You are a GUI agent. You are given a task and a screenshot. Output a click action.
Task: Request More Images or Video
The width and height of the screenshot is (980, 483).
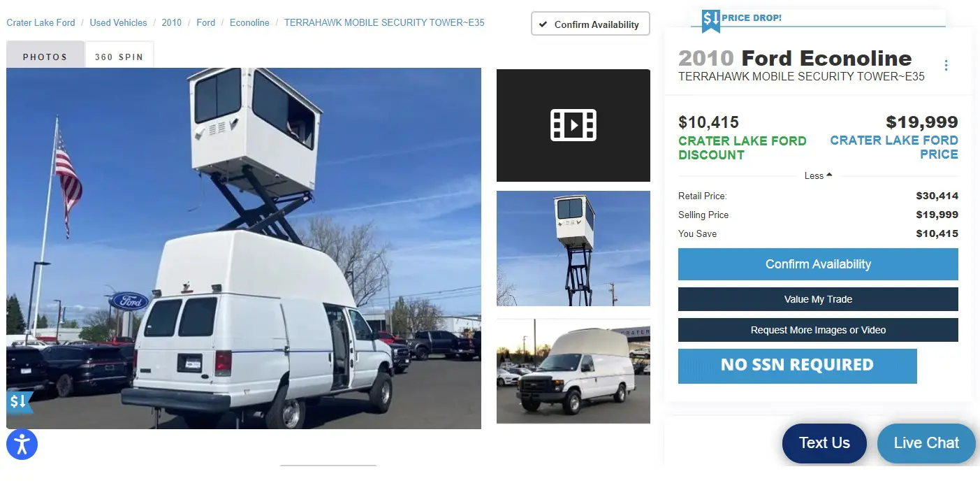818,330
